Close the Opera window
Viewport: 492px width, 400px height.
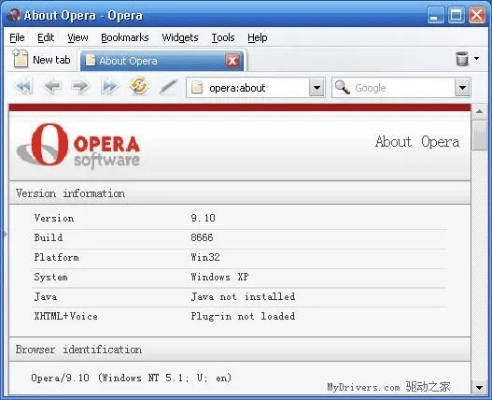[477, 15]
